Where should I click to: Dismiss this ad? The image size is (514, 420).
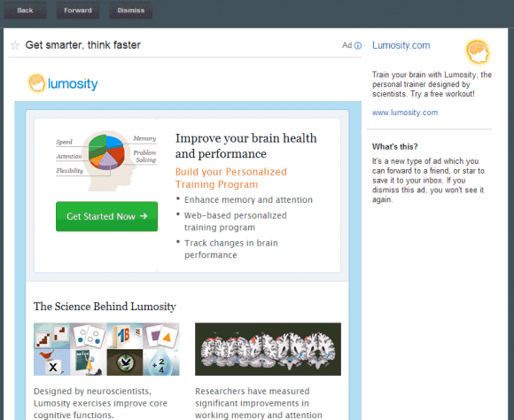[x=131, y=10]
